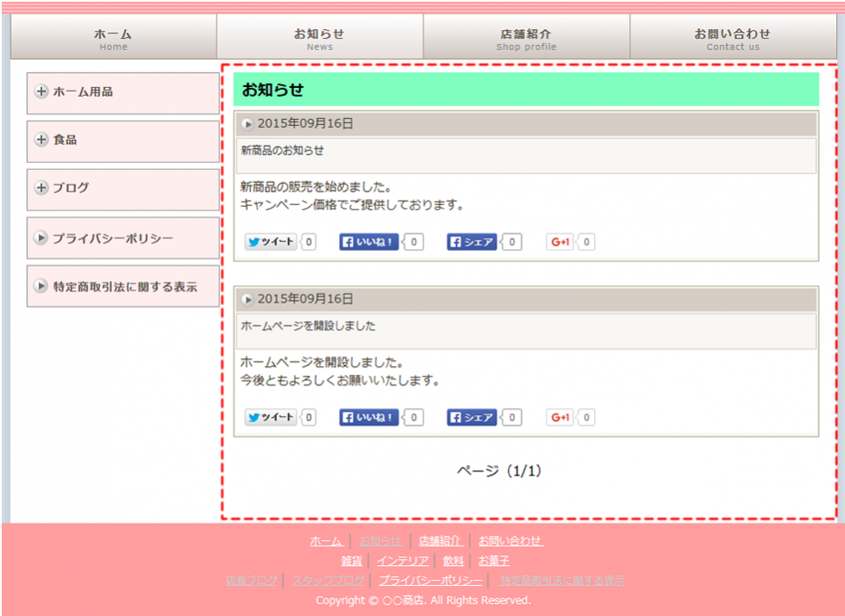This screenshot has width=845, height=616.
Task: Click the 新商品のお知らせ post title
Action: click(283, 150)
